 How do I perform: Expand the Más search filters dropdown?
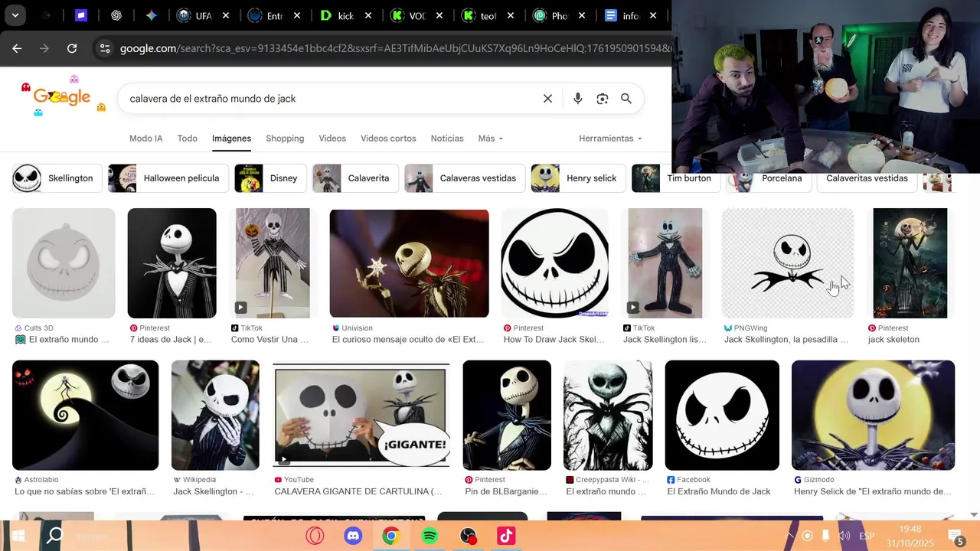click(491, 139)
